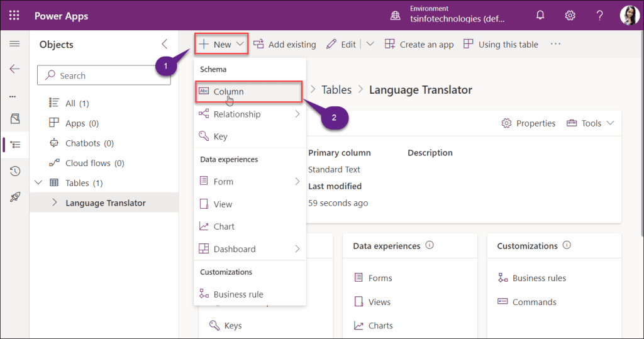Click the Objects search box
Image resolution: width=644 pixels, height=339 pixels.
pos(104,75)
